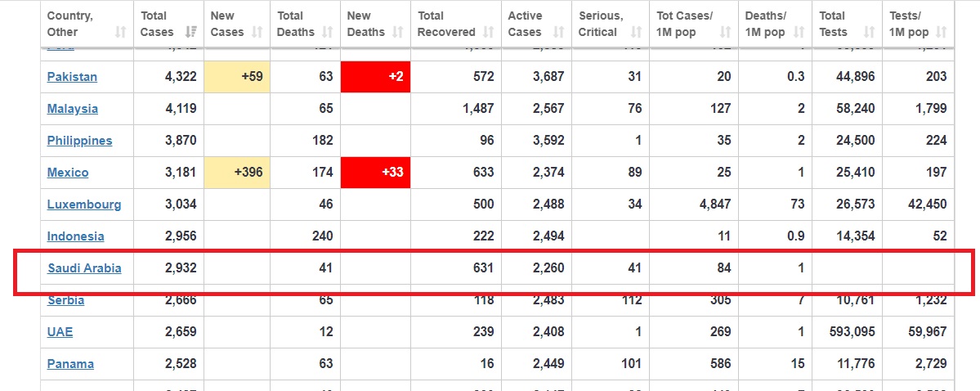Click the Total Tests column header
Image resolution: width=980 pixels, height=391 pixels.
click(x=847, y=24)
